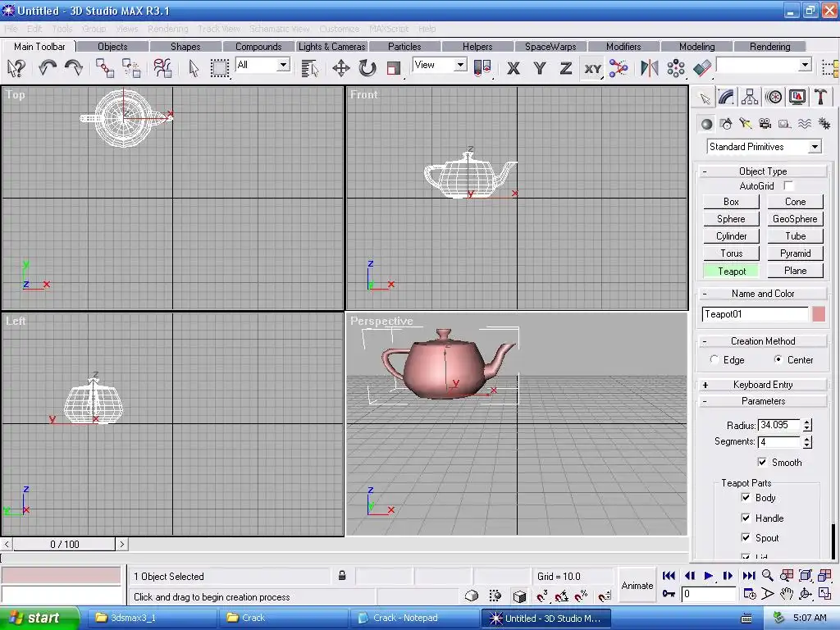The image size is (840, 630).
Task: Click the Mirror Selected Objects icon
Action: point(650,68)
